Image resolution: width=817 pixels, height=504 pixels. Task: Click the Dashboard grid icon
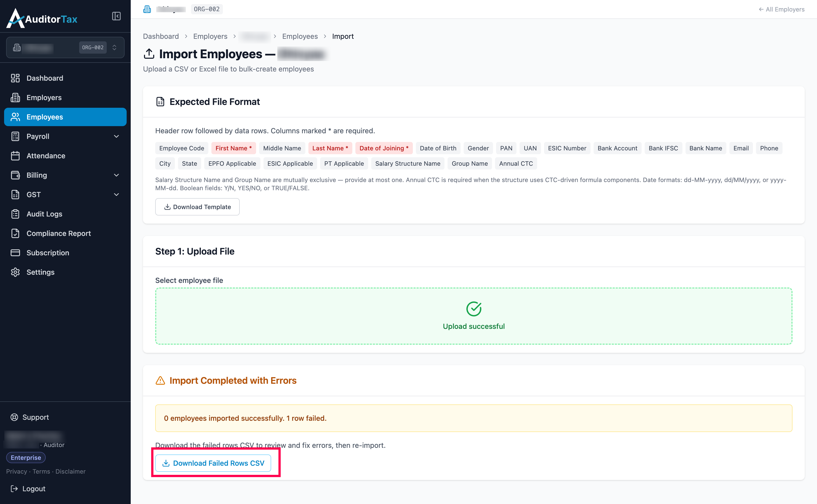[15, 78]
